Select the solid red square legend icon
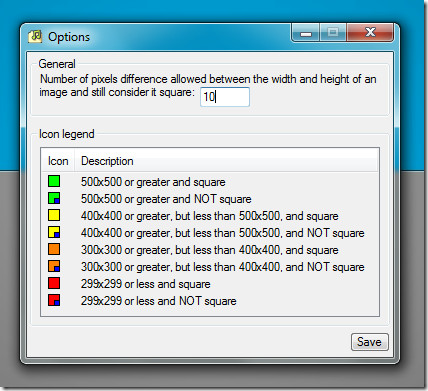Image resolution: width=428 pixels, height=391 pixels. [x=54, y=283]
